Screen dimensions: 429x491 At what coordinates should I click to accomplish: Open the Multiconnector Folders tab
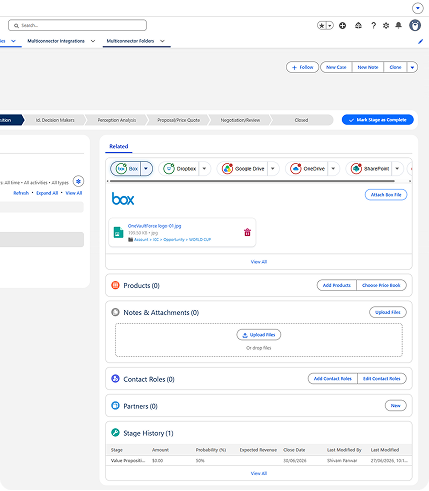pyautogui.click(x=130, y=41)
